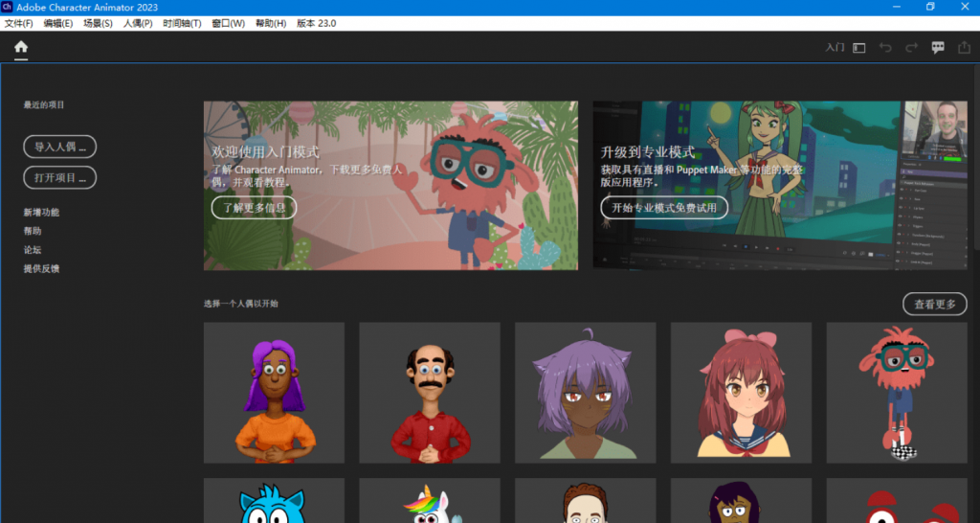The height and width of the screenshot is (523, 980).
Task: Open the workspace layout icon beside 入门
Action: 859,48
